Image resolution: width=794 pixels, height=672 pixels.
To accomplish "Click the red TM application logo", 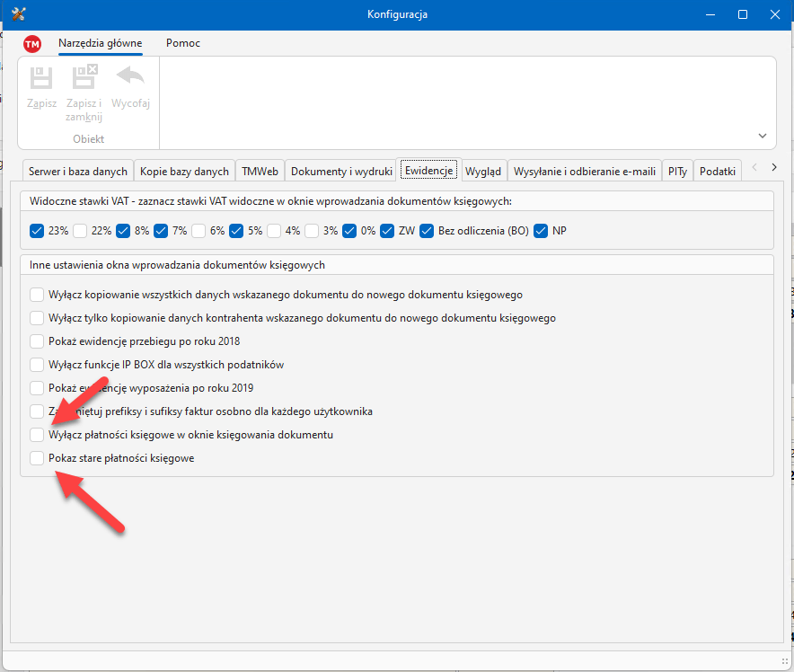I will point(32,44).
